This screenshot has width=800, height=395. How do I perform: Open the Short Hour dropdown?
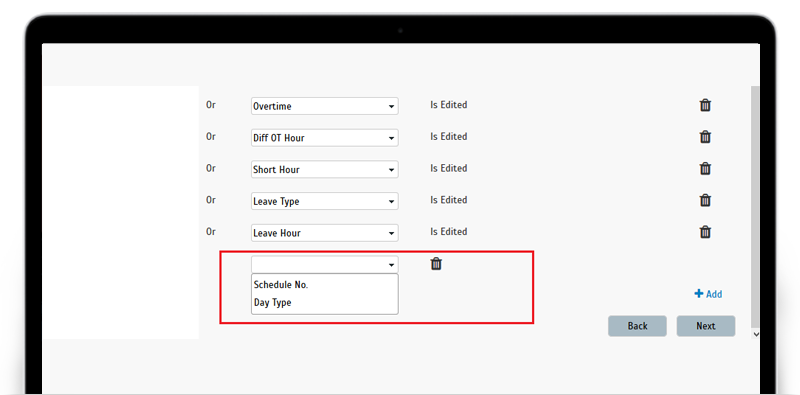[x=324, y=169]
